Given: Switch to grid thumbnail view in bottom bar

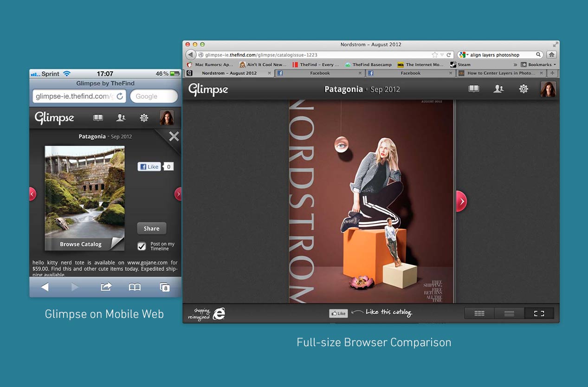Looking at the screenshot, I should pos(479,313).
